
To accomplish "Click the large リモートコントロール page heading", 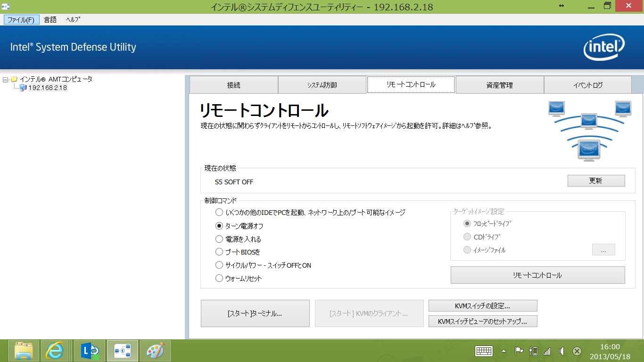I will tap(264, 111).
